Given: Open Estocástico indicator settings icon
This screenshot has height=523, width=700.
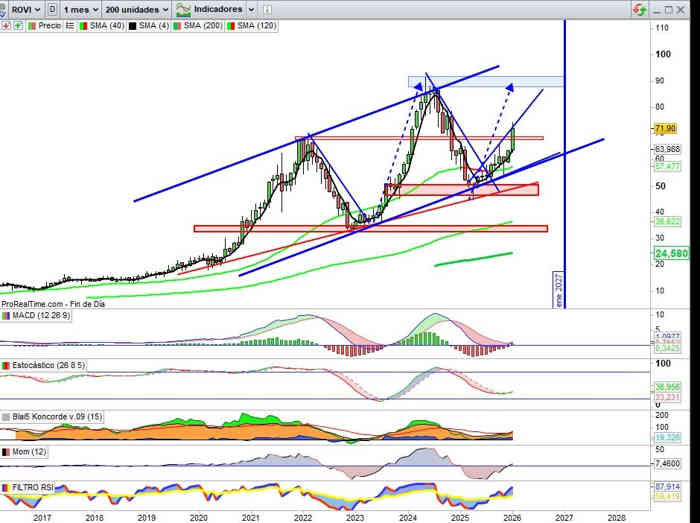Looking at the screenshot, I should coord(6,366).
